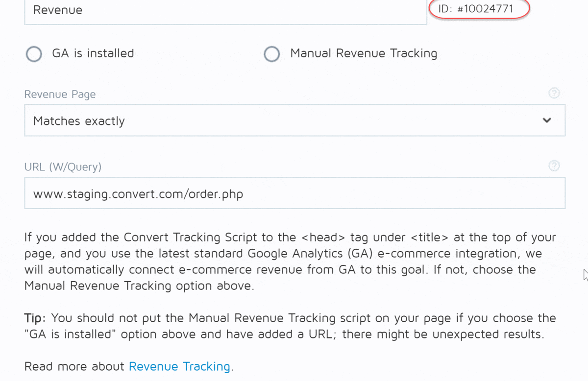Click the "Manual Revenue Tracking" label text
This screenshot has width=588, height=381.
point(364,53)
